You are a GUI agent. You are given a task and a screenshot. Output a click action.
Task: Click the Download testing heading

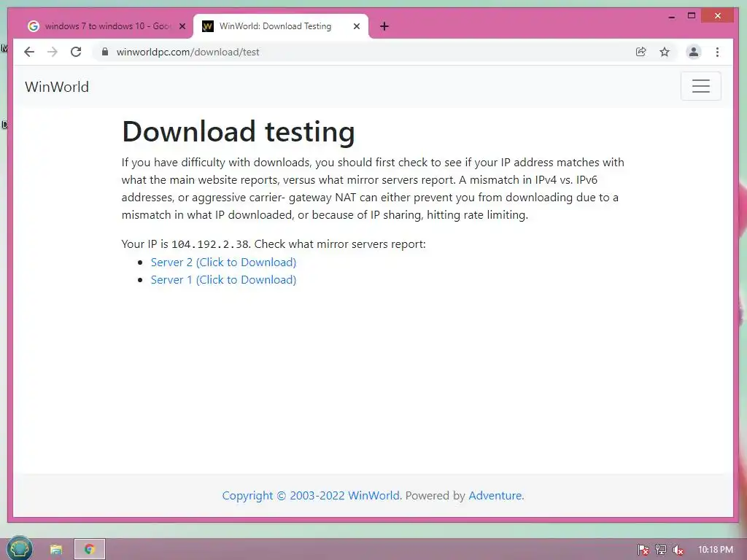coord(239,132)
